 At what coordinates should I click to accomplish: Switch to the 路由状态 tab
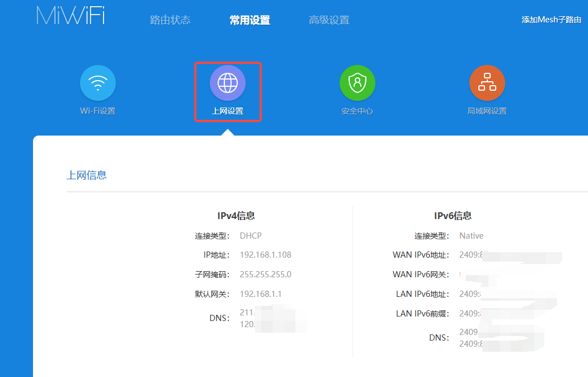click(x=170, y=20)
